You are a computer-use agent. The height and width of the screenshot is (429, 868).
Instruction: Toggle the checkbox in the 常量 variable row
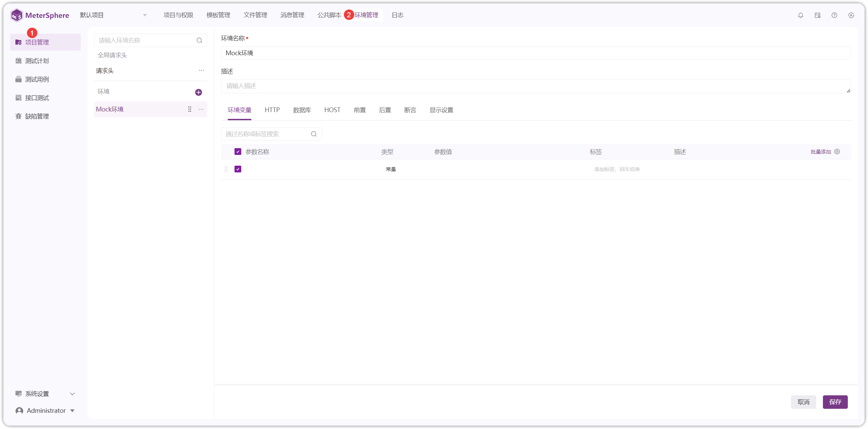coord(238,169)
